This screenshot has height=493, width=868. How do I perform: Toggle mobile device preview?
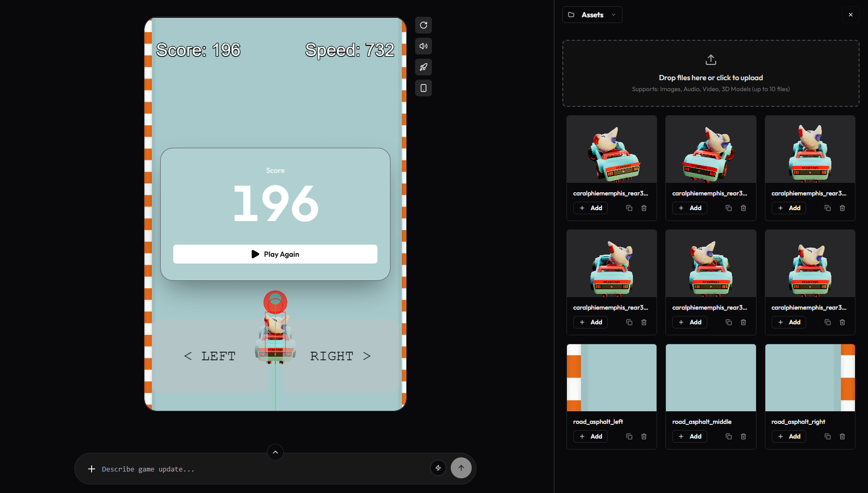pos(424,88)
